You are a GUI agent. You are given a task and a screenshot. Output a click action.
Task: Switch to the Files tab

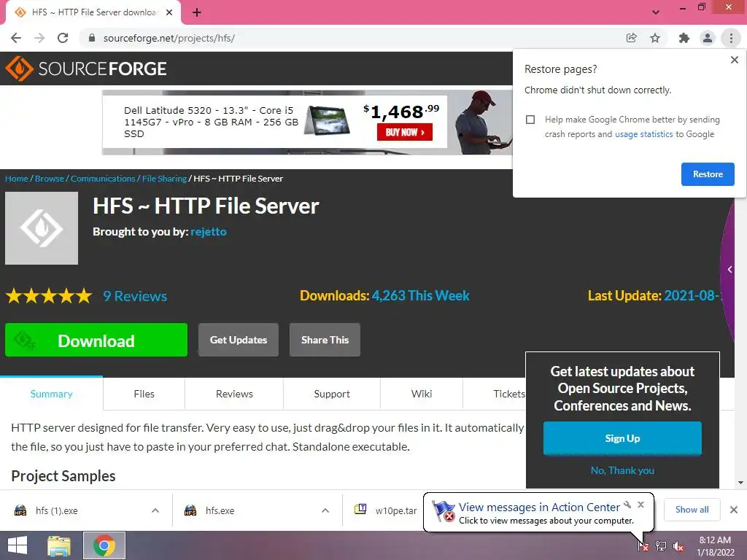[x=144, y=394]
